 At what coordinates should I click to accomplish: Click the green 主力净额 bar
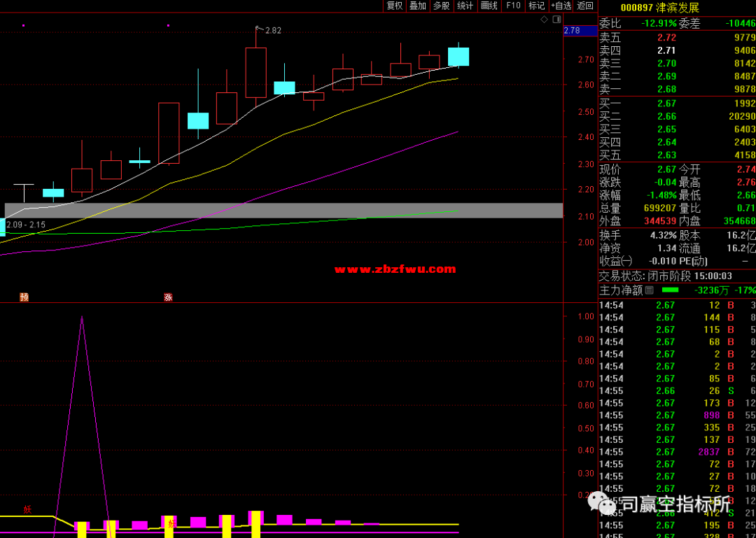(x=670, y=290)
